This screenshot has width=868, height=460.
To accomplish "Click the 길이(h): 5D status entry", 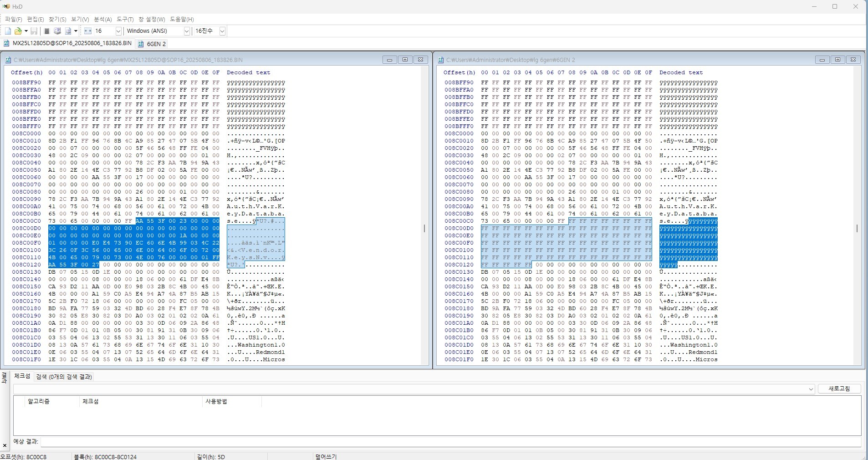I will point(210,456).
